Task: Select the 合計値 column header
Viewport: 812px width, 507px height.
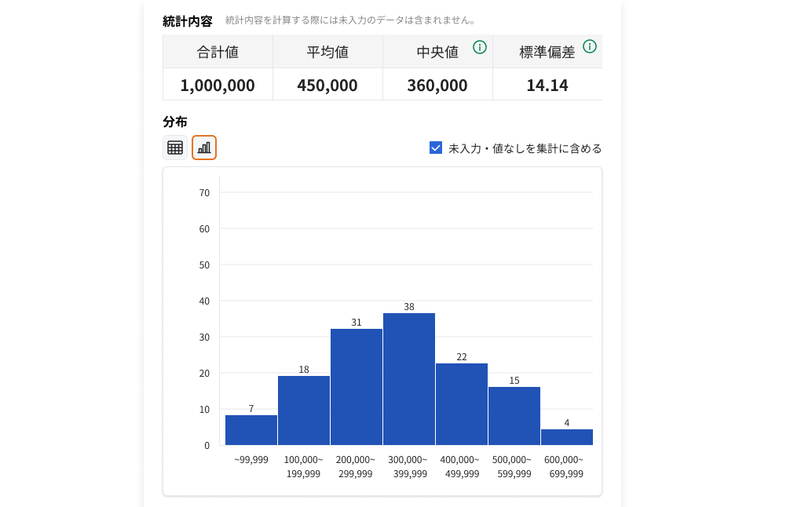Action: coord(218,51)
